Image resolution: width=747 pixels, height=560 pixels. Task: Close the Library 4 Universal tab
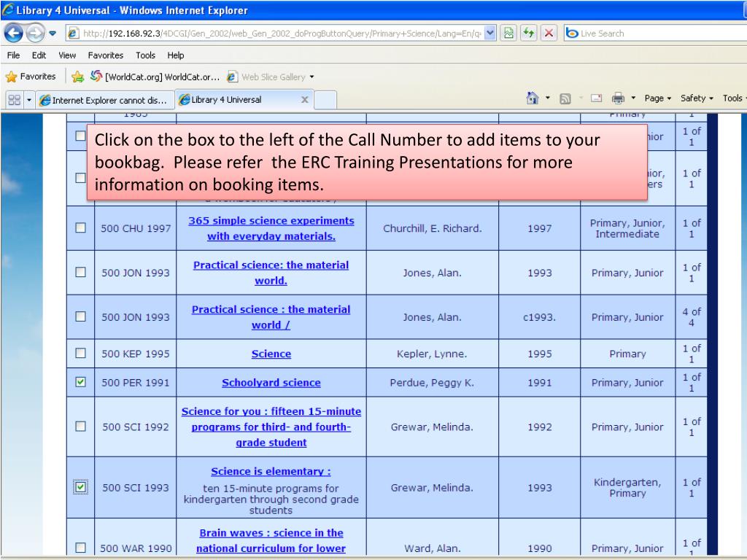(x=305, y=99)
